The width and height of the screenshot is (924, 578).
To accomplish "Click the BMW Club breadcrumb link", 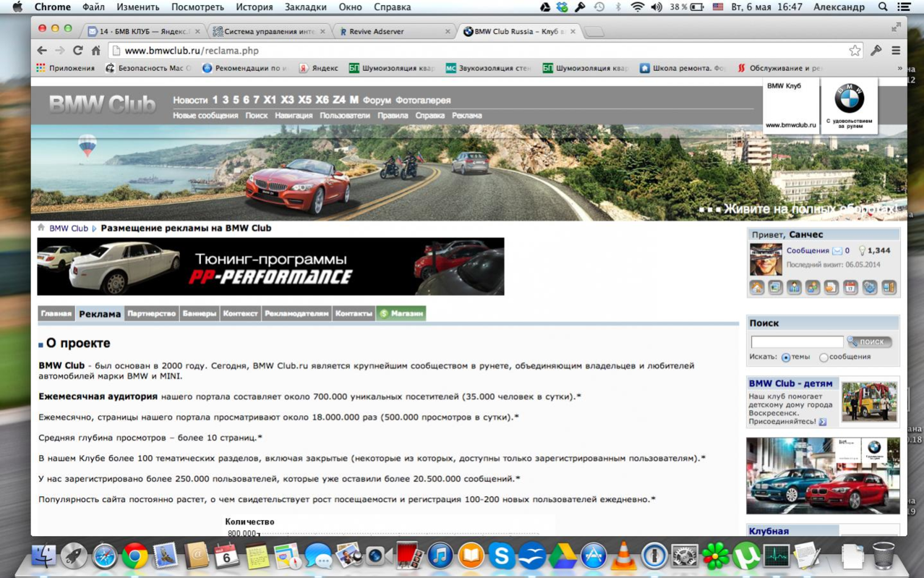I will click(x=69, y=228).
